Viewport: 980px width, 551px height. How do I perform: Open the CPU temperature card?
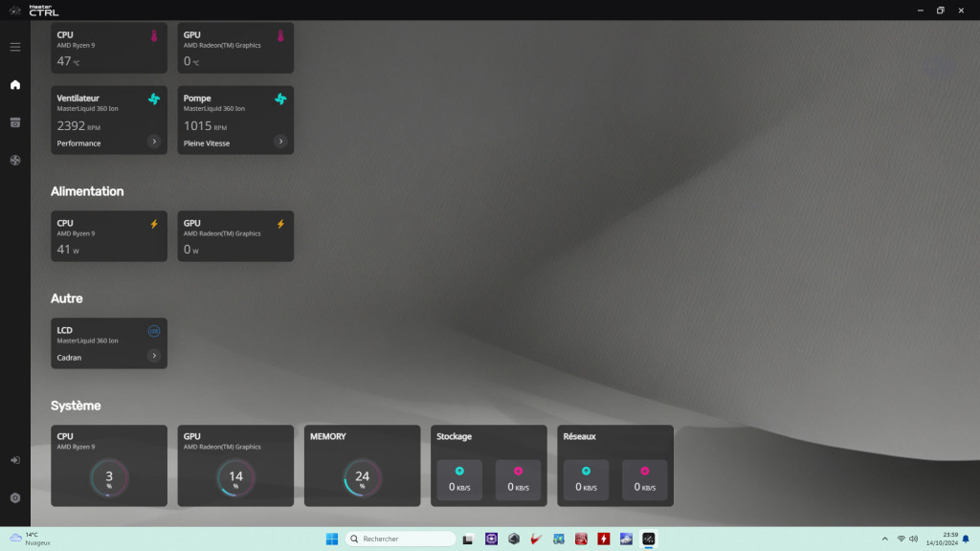point(109,48)
